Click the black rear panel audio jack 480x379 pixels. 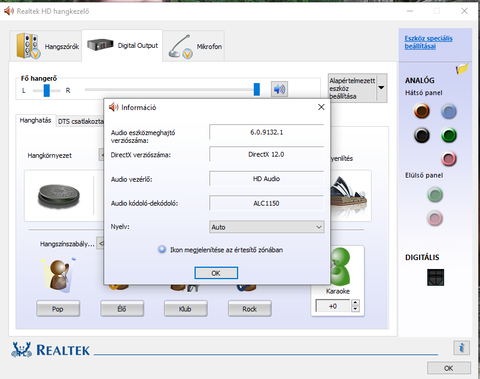coord(422,135)
